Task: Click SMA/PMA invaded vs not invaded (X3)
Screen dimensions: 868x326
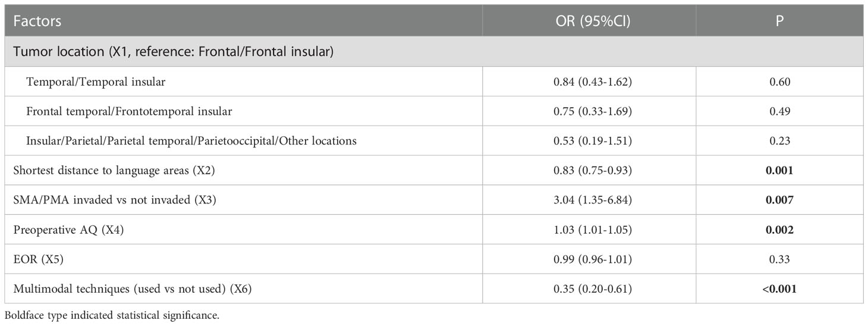Action: coord(115,200)
